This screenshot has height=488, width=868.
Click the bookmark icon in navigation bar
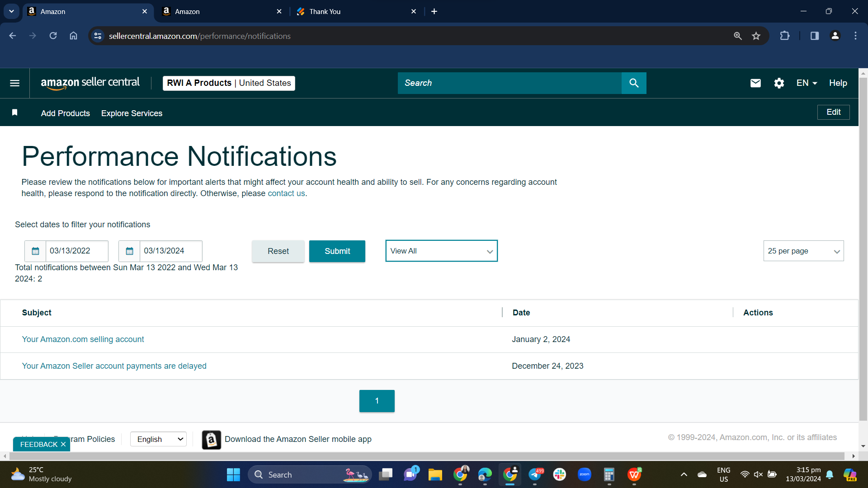15,113
